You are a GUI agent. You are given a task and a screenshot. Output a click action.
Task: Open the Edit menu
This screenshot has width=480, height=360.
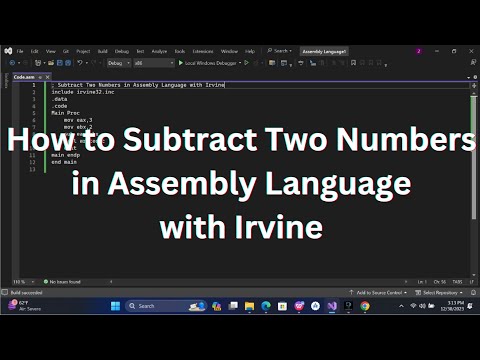(34, 51)
